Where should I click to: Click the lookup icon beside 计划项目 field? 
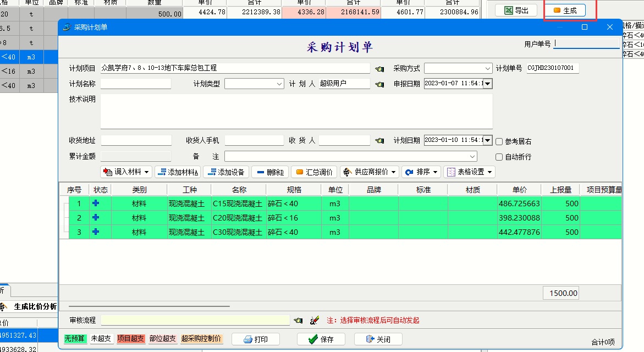379,69
